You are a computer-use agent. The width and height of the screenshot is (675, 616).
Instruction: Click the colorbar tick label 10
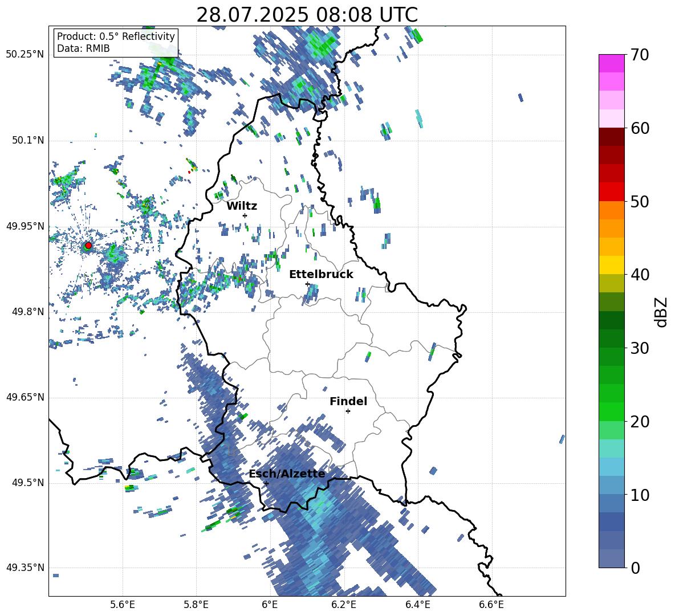640,495
